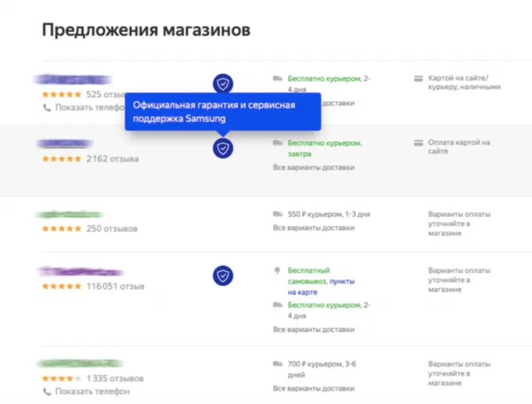Click the map pin icon beside Бесплатный самовывоз
Image resolution: width=532 pixels, height=404 pixels.
277,270
